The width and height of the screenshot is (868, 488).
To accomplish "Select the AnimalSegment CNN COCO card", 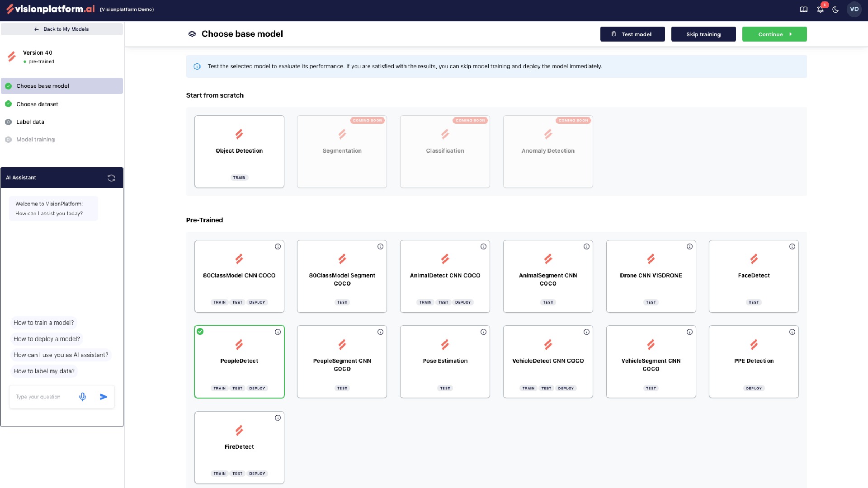I will [x=548, y=276].
